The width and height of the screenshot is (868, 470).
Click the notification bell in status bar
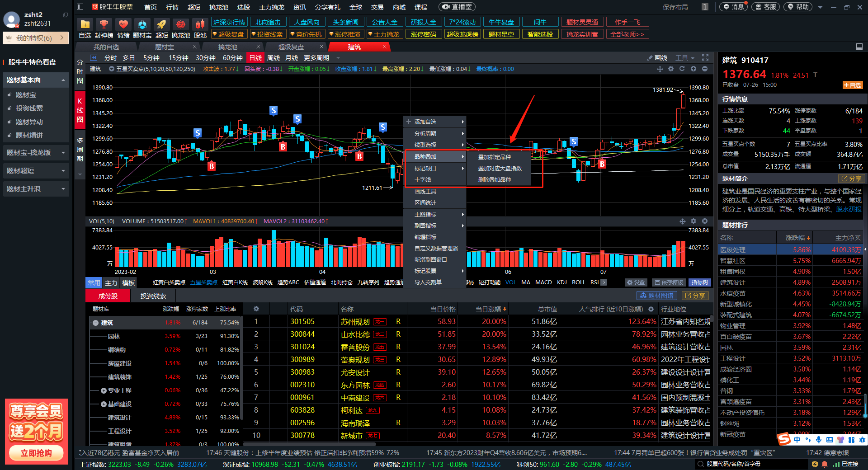coord(825,464)
